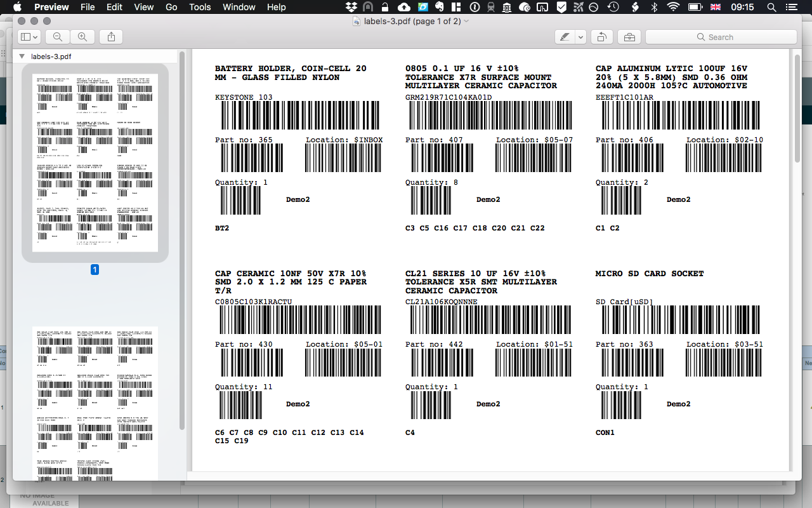812x508 pixels.
Task: Open the Help menu
Action: (x=276, y=7)
